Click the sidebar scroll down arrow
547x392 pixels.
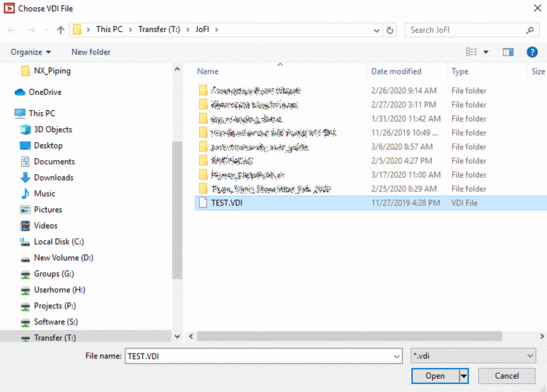tap(177, 336)
